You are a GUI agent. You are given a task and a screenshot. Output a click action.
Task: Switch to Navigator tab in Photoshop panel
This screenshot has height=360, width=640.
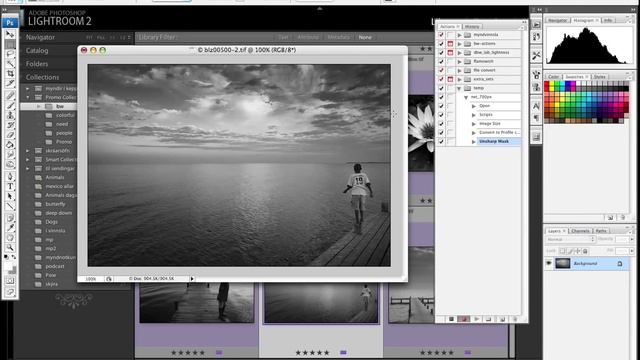(x=558, y=20)
